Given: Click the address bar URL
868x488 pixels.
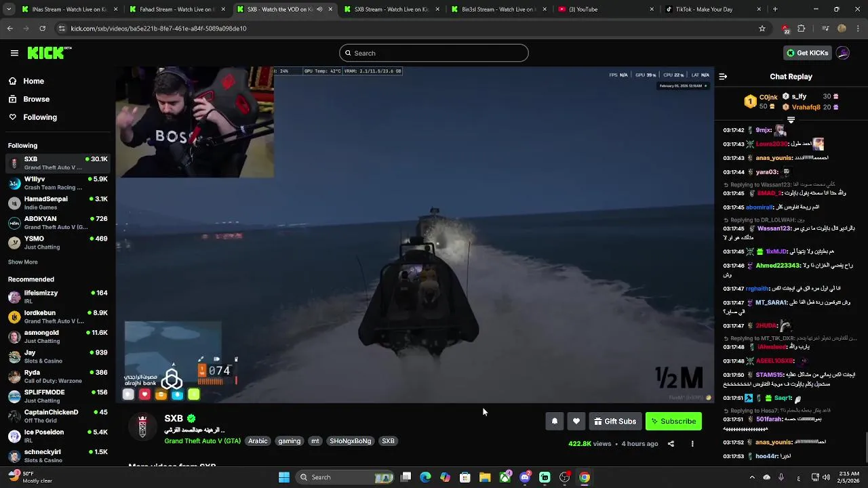Looking at the screenshot, I should point(159,28).
